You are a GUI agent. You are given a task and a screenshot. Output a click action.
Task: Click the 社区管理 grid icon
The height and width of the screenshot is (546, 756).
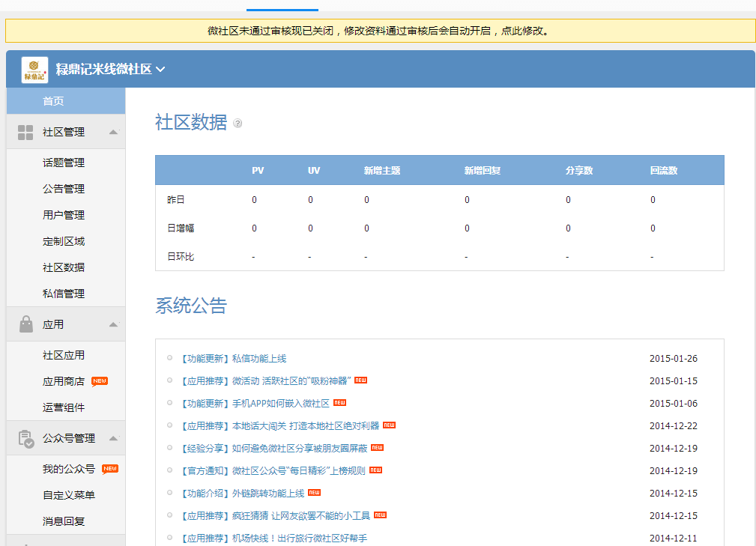25,132
